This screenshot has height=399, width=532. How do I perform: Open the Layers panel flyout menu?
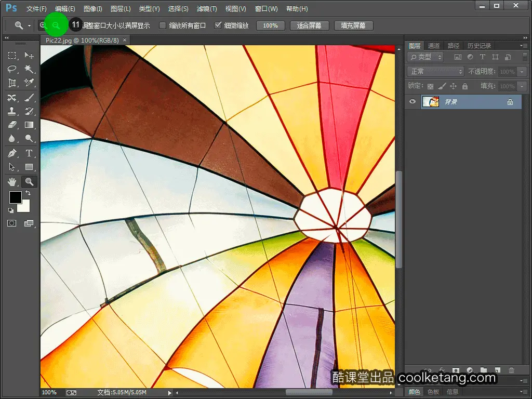[523, 46]
